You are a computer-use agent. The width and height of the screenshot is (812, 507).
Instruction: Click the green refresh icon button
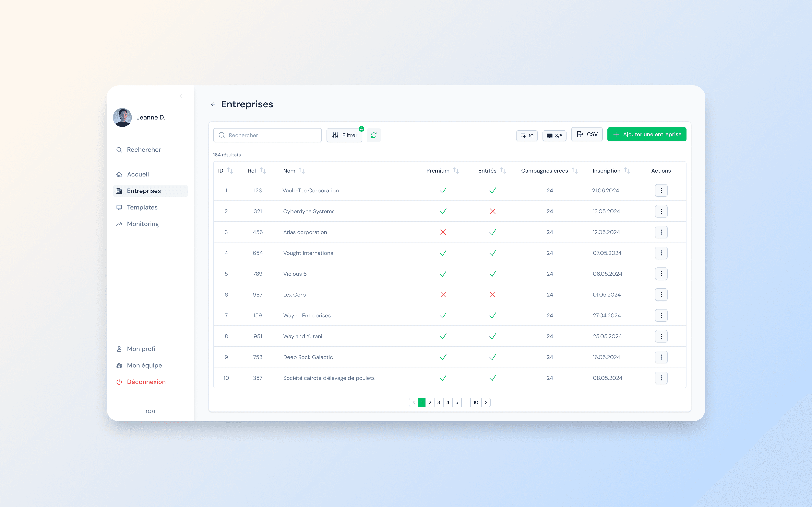[x=374, y=135]
